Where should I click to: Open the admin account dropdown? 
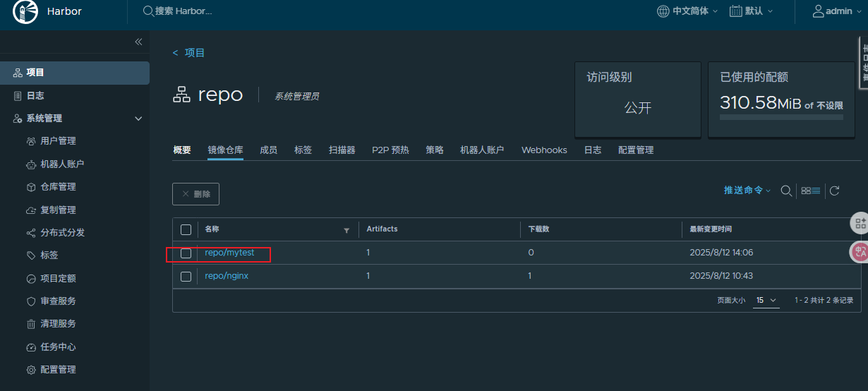[x=838, y=11]
